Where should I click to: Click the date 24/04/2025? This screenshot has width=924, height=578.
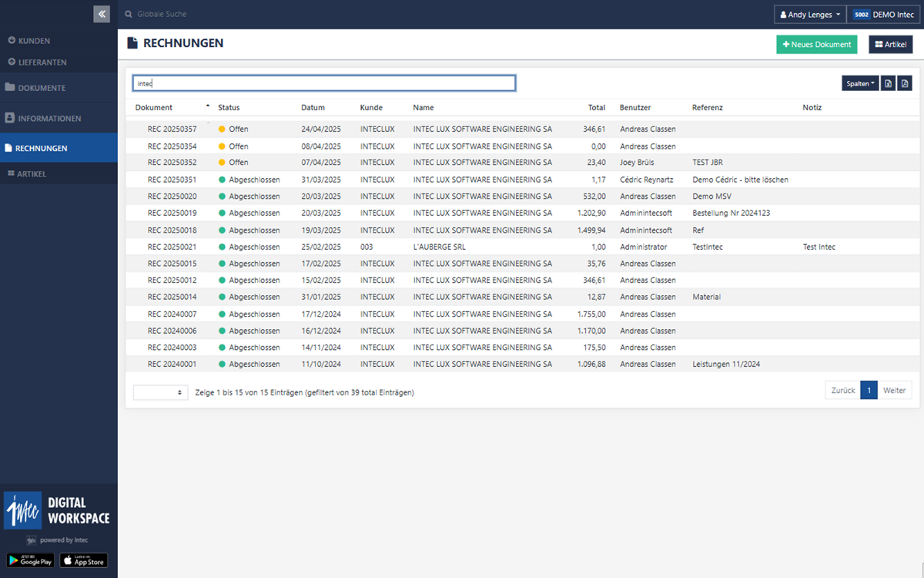[x=321, y=129]
